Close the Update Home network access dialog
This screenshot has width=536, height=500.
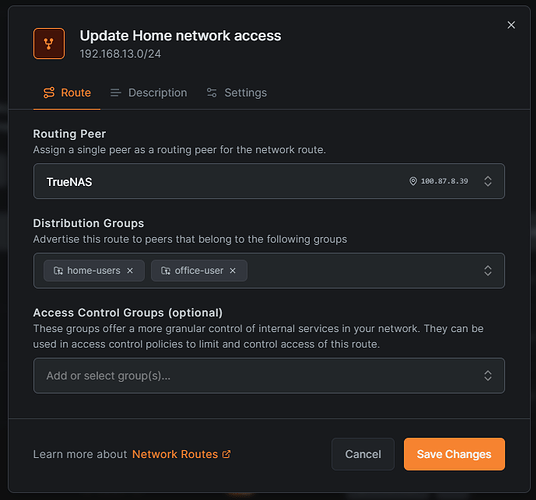511,25
